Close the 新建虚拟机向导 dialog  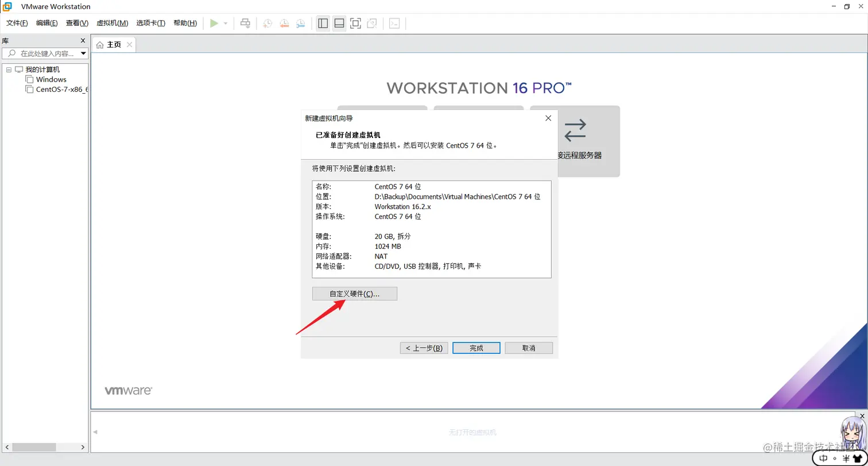coord(548,118)
